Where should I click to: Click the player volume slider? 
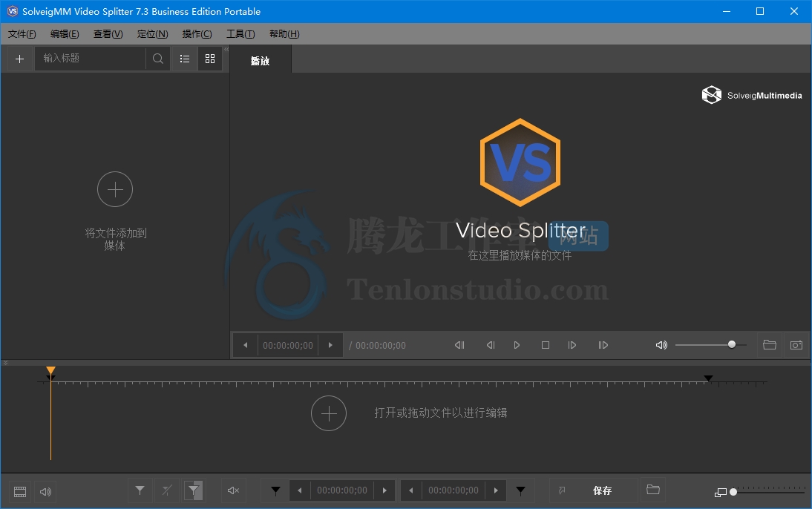(x=710, y=345)
